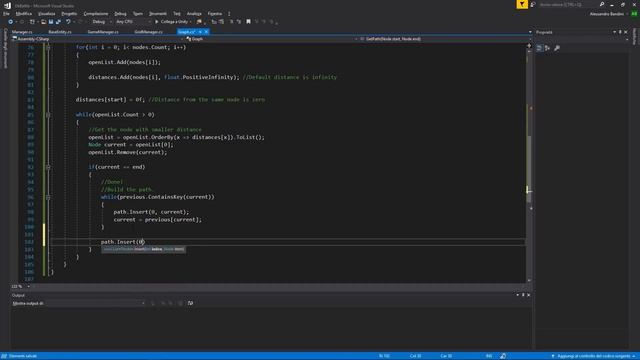Close the Proprietà panel
Screen dimensions: 640x360
(625, 32)
